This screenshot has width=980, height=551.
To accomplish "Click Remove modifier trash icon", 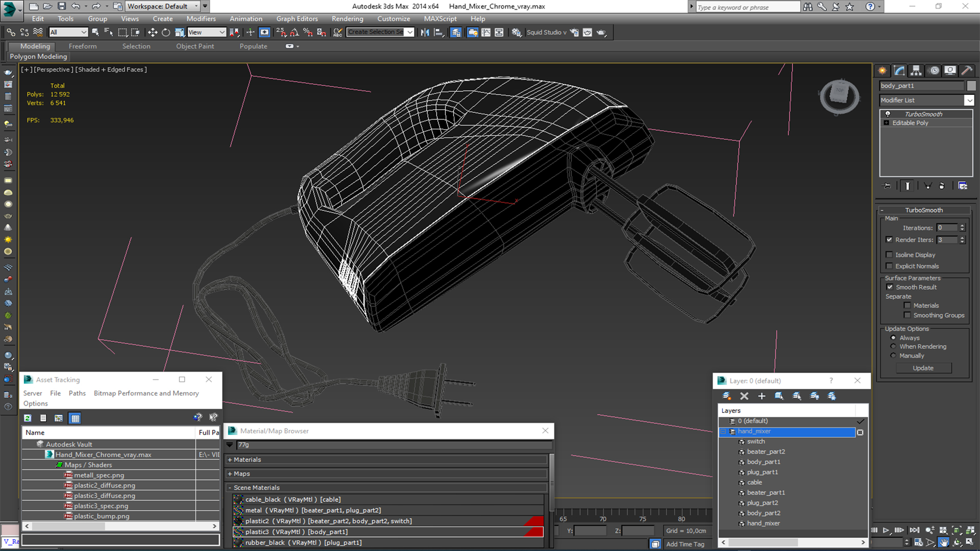I will tap(942, 186).
